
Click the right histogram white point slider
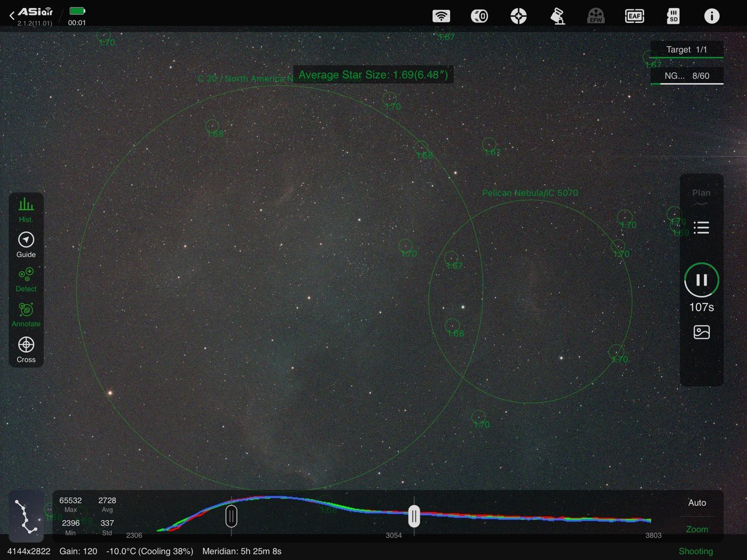coord(414,516)
